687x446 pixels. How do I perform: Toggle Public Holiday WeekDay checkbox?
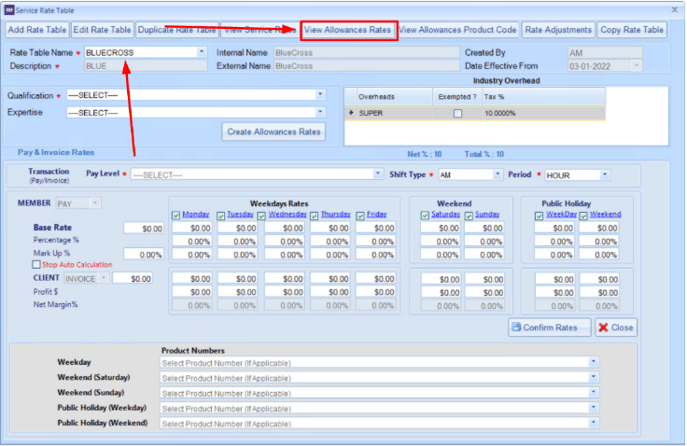539,216
